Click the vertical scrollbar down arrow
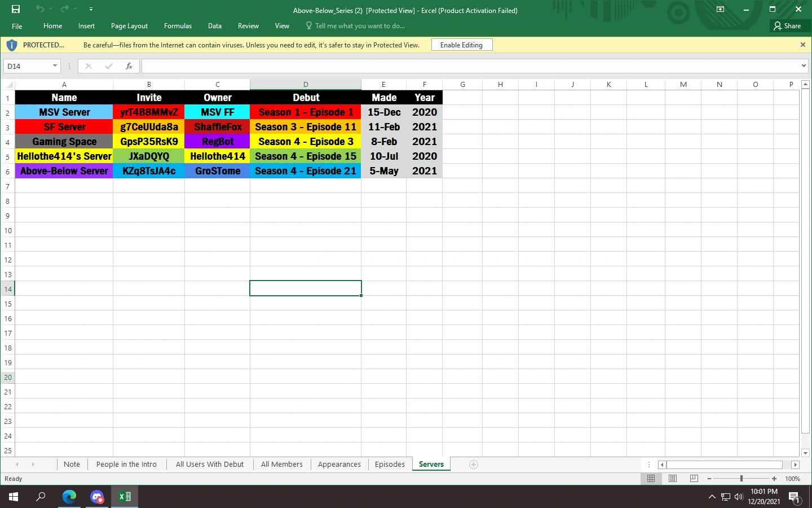 [x=805, y=453]
